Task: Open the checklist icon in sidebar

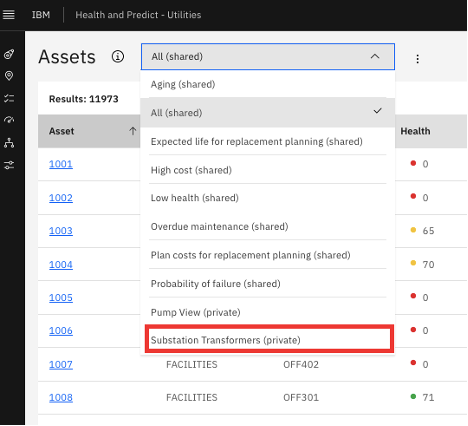Action: (9, 98)
